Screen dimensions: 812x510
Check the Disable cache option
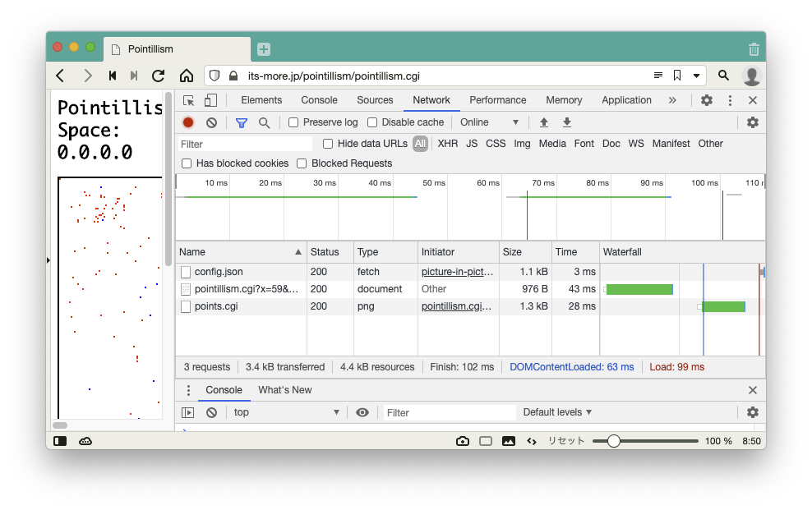(372, 122)
